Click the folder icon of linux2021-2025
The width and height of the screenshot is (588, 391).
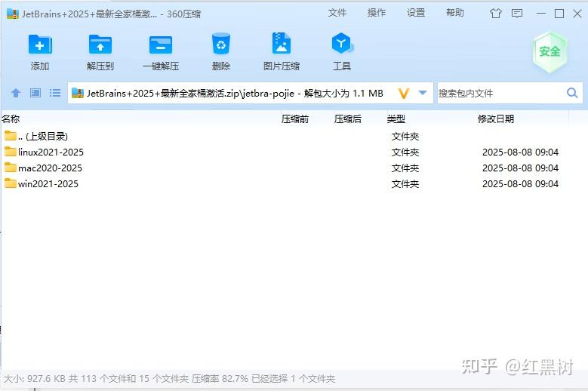[11, 152]
